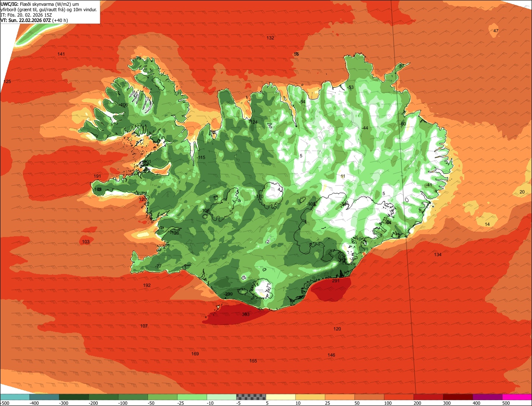The width and height of the screenshot is (532, 406).
Task: Click the -124 flux value on the map
Action: point(254,122)
